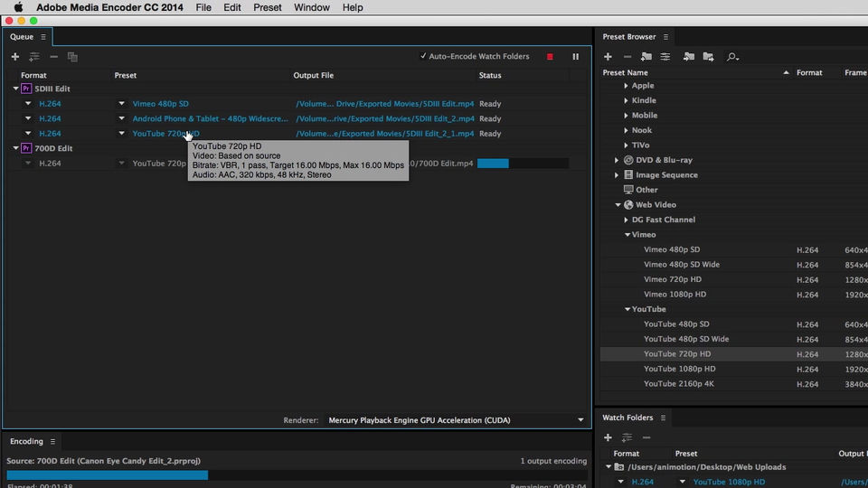This screenshot has width=868, height=488.
Task: Click delete preset minus icon in Preset Browser
Action: click(x=627, y=56)
